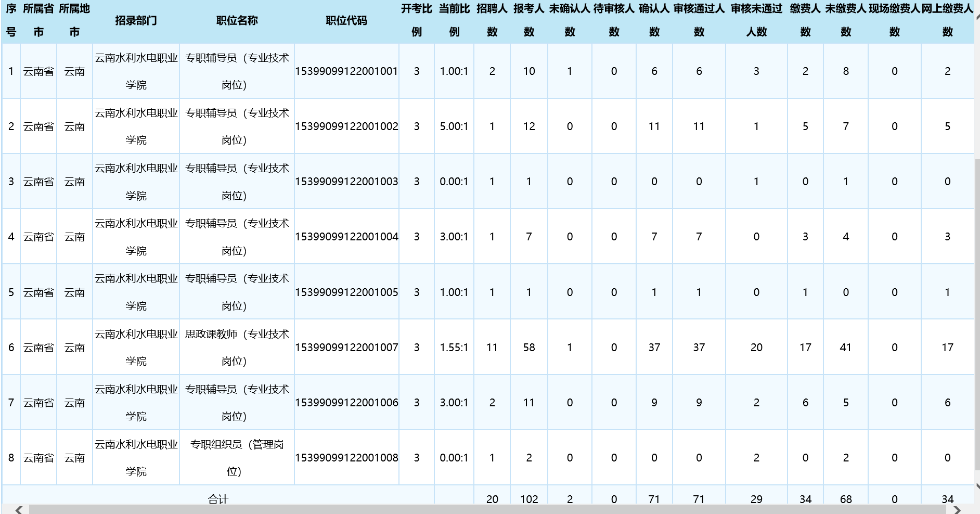Image resolution: width=980 pixels, height=514 pixels.
Task: Click the 当前比例 column header
Action: 454,21
